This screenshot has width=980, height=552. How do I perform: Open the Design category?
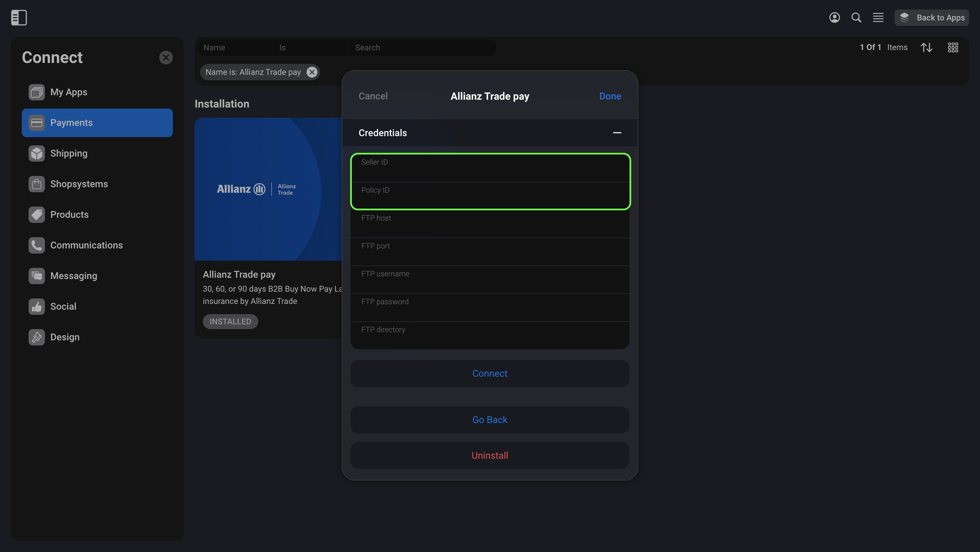(97, 337)
